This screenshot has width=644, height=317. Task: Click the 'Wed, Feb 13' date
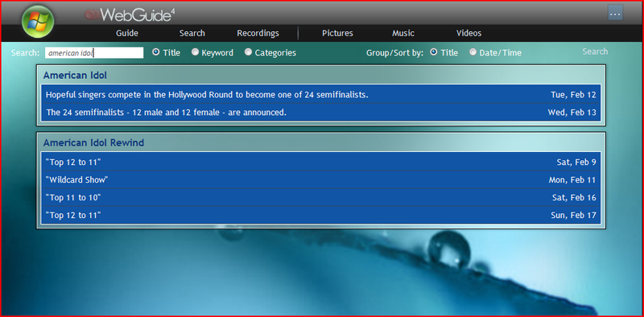pos(572,113)
